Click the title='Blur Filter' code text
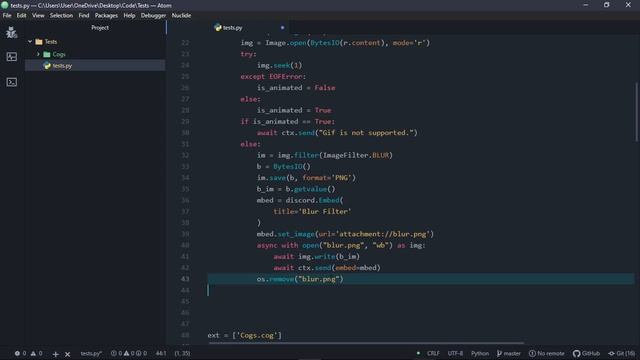640x360 pixels. [x=312, y=211]
